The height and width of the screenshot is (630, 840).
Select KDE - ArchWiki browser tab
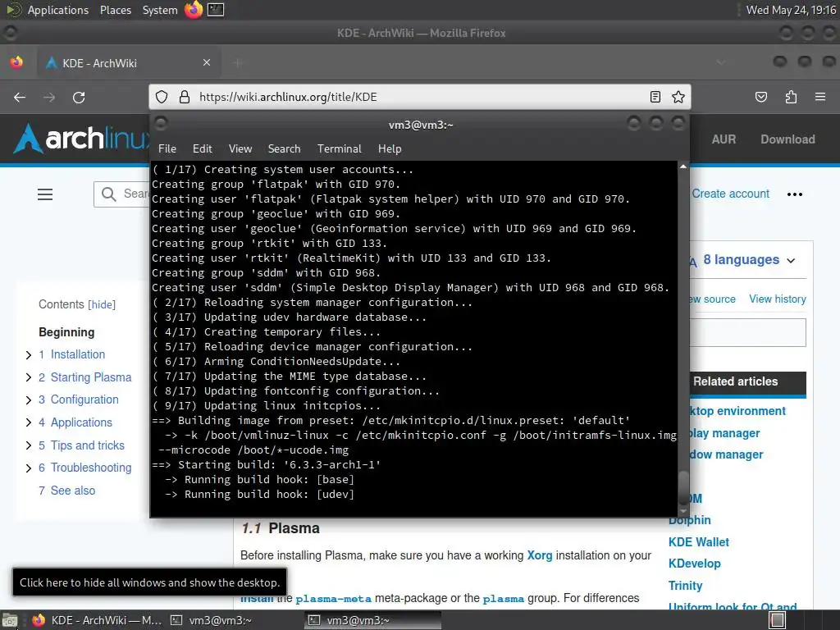click(x=129, y=62)
